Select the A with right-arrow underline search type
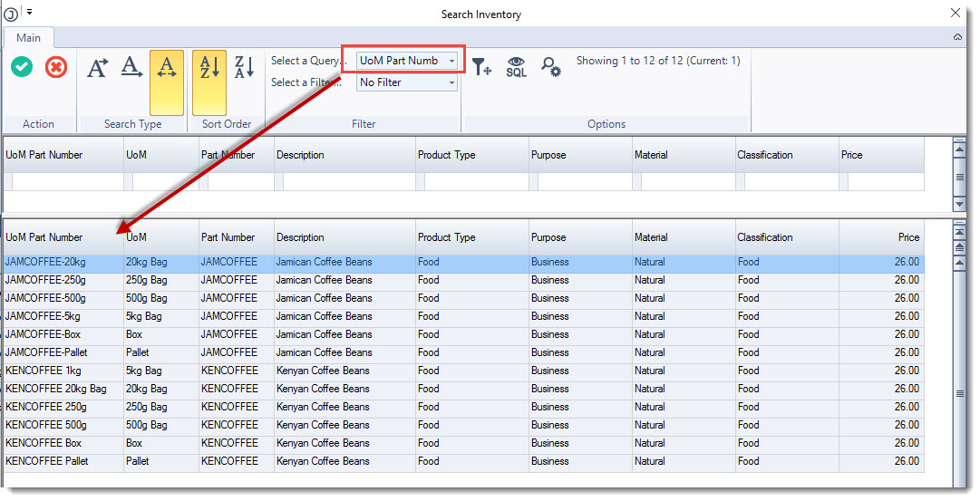 point(131,67)
